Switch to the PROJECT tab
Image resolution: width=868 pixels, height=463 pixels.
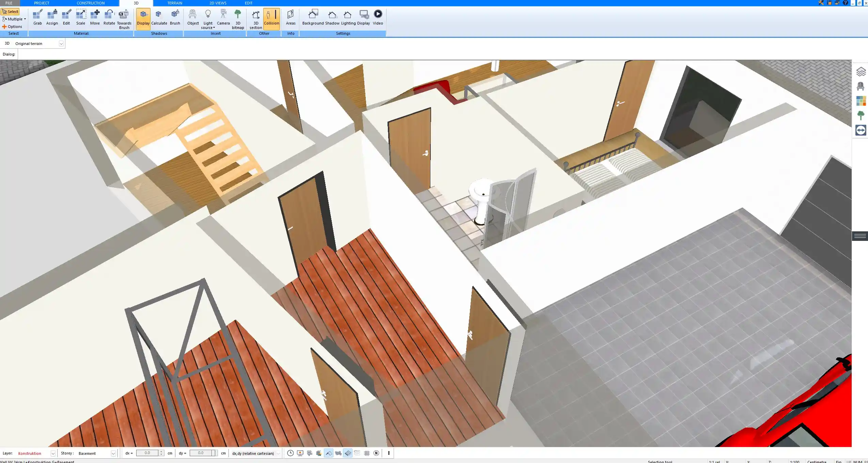[x=42, y=3]
